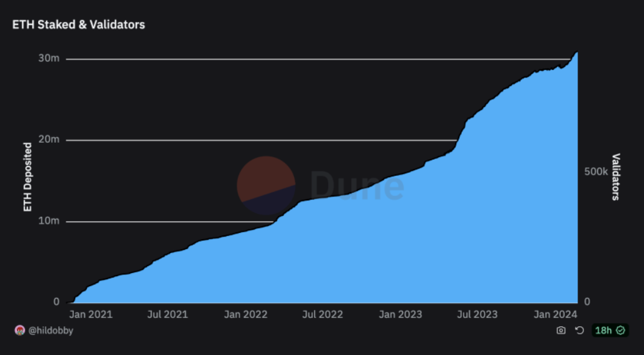Click the camera screenshot icon
The width and height of the screenshot is (644, 355).
pos(561,331)
